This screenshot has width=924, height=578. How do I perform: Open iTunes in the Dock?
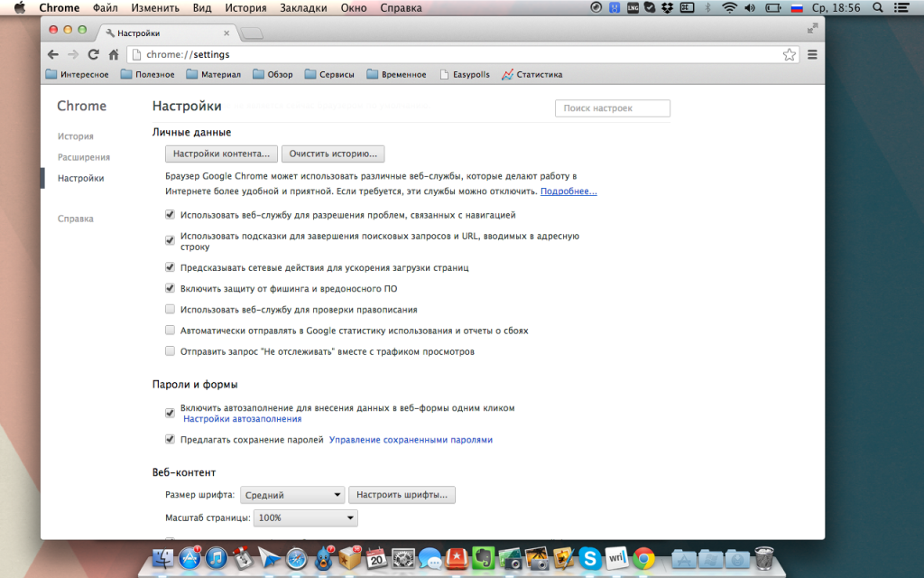click(x=217, y=557)
